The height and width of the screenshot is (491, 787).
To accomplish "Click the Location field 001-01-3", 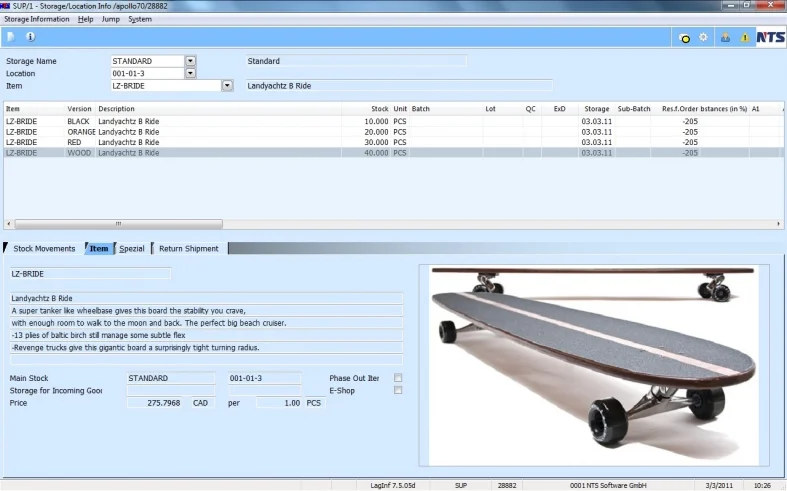I will (x=148, y=73).
